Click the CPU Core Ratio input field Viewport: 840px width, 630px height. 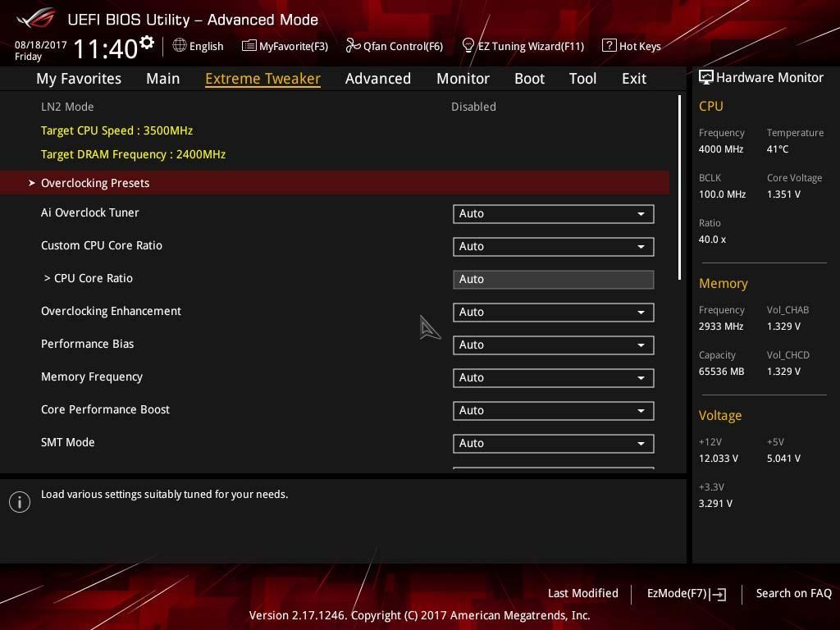(x=554, y=280)
